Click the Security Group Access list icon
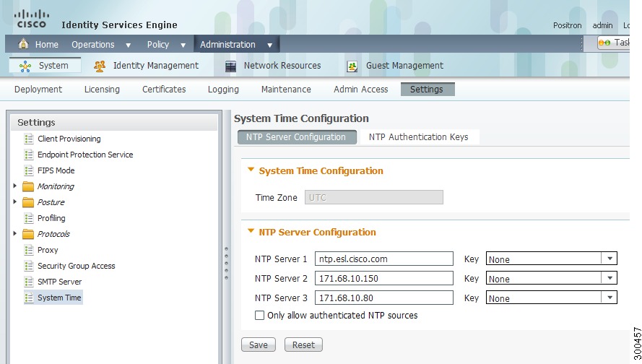The width and height of the screenshot is (642, 364). coord(29,266)
